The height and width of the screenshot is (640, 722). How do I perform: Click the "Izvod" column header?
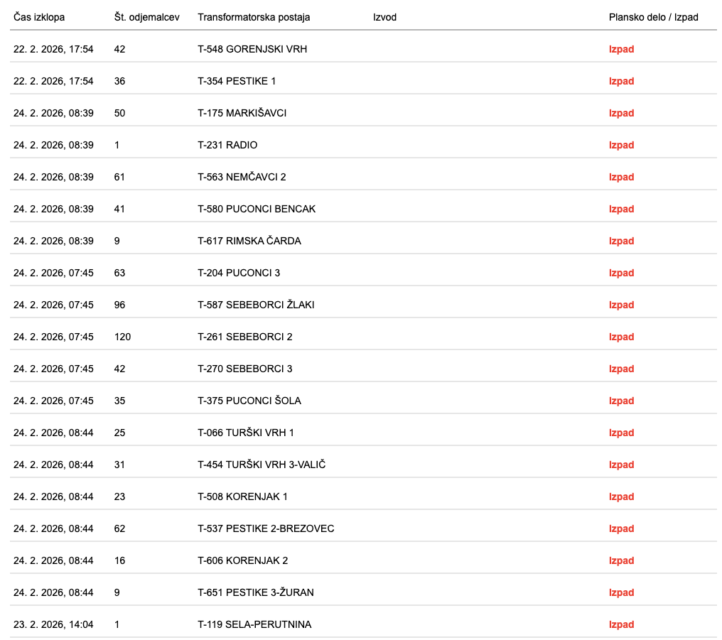click(384, 18)
